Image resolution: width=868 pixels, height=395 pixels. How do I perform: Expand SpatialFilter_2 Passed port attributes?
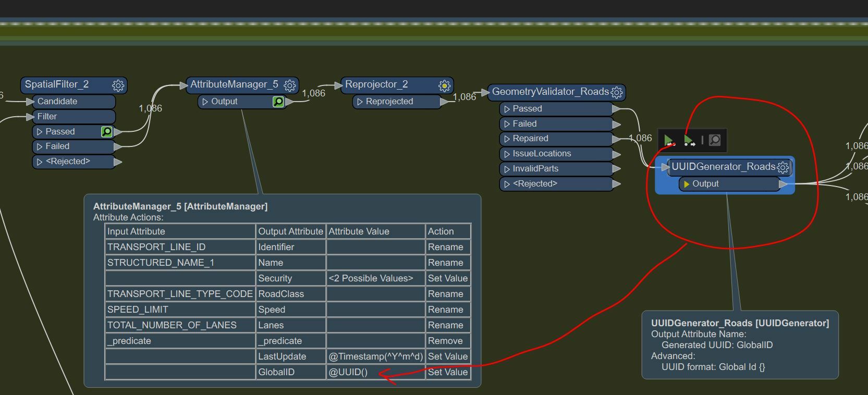pos(40,132)
